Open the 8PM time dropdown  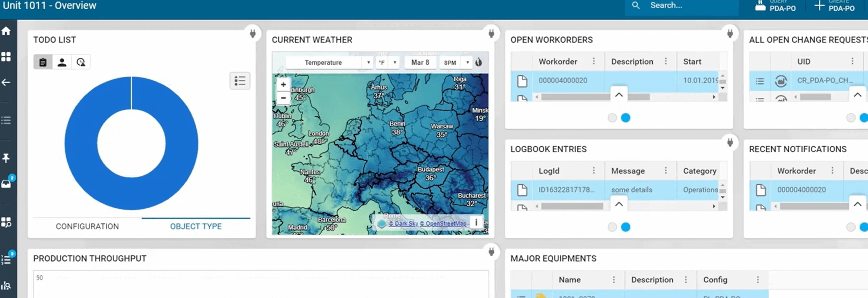456,63
